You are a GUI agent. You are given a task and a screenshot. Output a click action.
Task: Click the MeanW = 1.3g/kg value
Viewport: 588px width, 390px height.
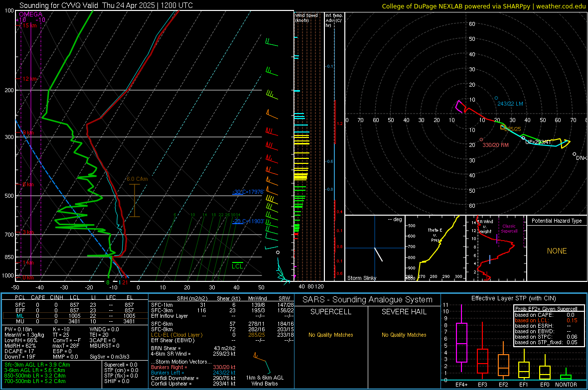(x=24, y=335)
